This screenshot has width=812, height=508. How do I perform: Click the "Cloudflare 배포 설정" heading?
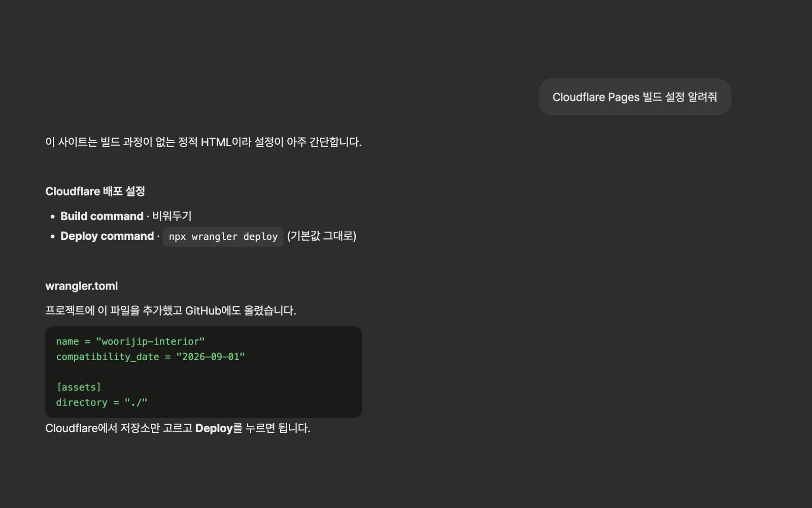tap(95, 192)
